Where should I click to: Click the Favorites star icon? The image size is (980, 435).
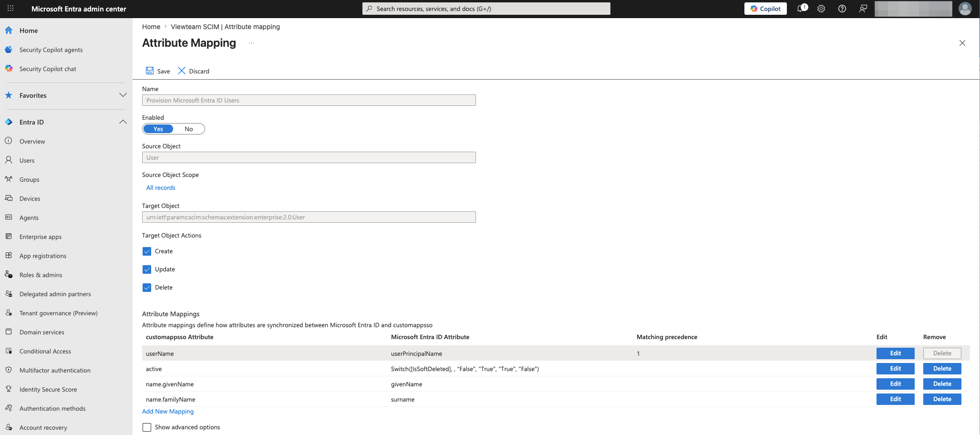coord(9,95)
